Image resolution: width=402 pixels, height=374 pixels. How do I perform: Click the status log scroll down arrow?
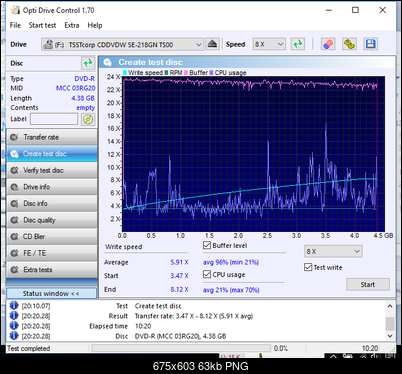click(390, 336)
